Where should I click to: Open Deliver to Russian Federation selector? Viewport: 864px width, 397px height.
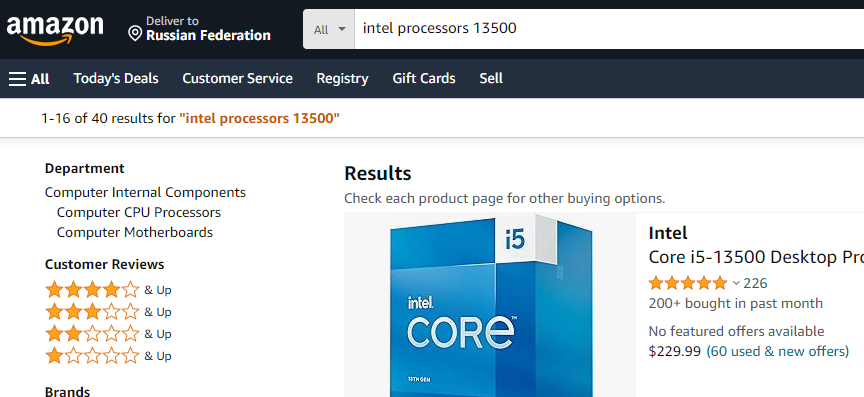point(199,29)
